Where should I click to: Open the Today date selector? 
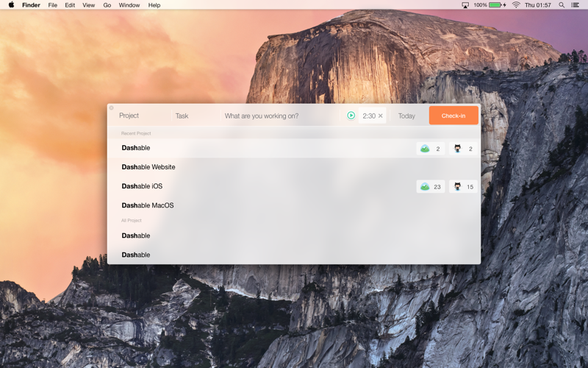click(x=406, y=116)
